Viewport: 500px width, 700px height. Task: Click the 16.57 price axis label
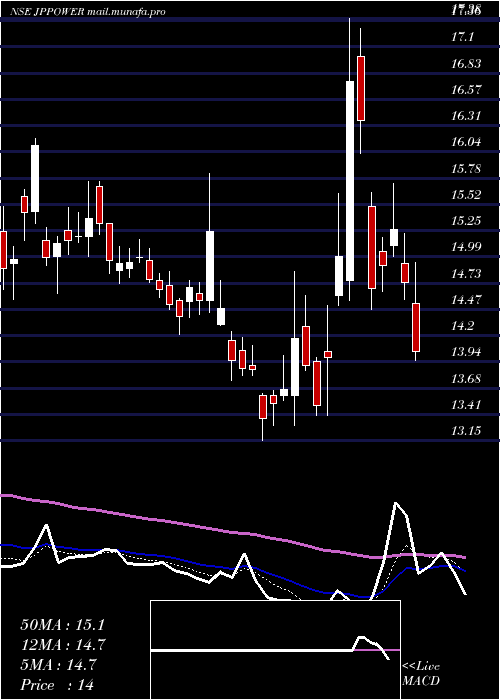[466, 90]
